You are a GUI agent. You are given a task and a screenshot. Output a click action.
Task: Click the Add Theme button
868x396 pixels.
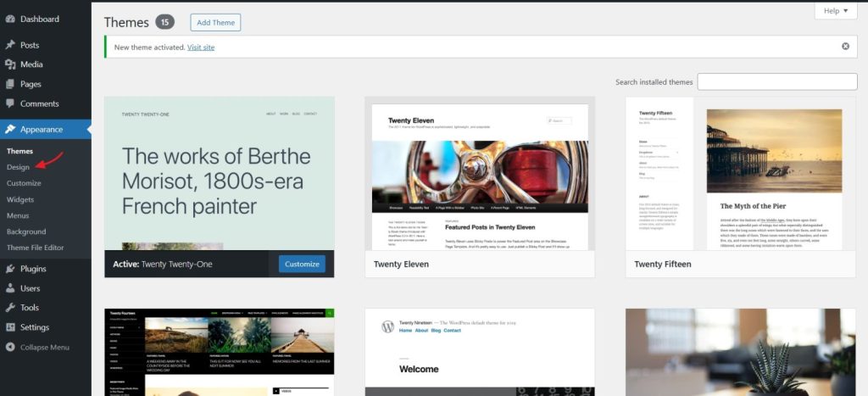[x=215, y=23]
